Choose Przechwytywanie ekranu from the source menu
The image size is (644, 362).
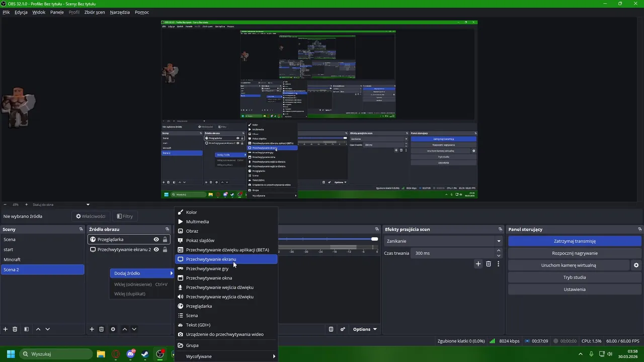(x=226, y=259)
